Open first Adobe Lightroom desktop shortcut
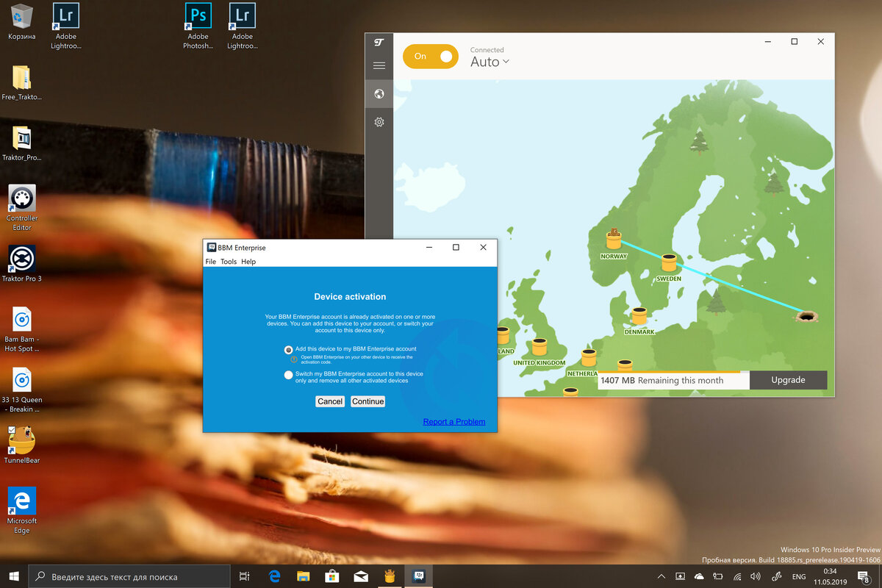This screenshot has width=882, height=588. point(66,24)
